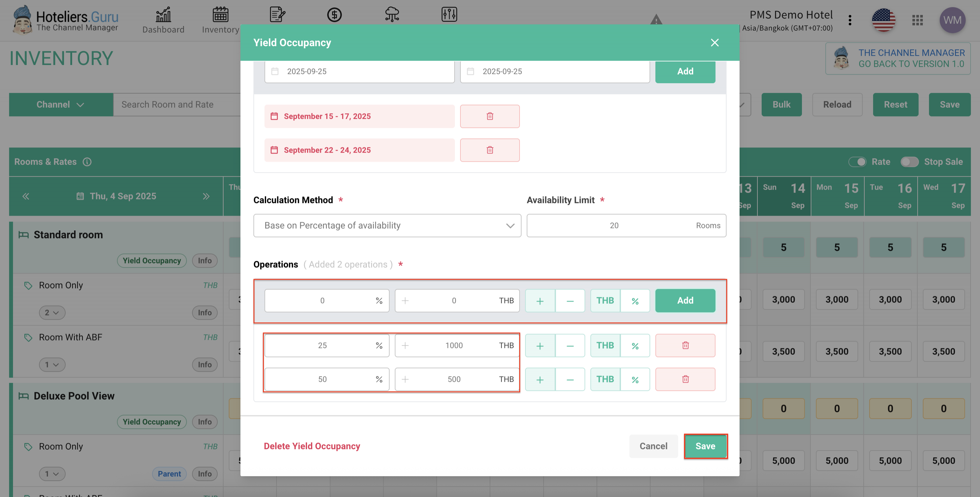
Task: Click the Availability Limit rooms field
Action: click(x=614, y=225)
